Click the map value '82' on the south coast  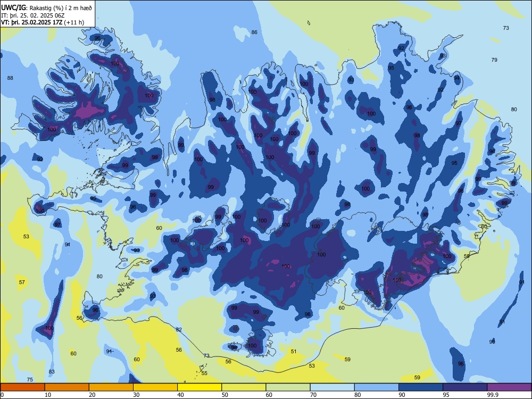[179, 330]
